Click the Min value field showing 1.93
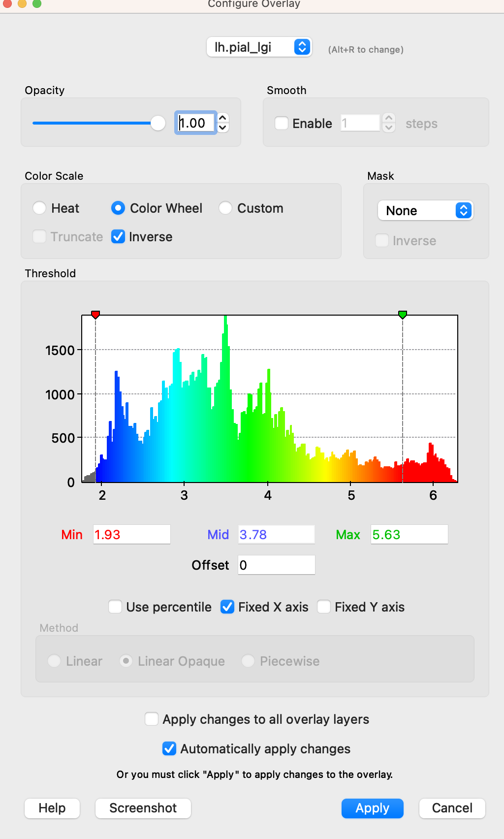Screen dimensions: 504x839 [x=132, y=535]
